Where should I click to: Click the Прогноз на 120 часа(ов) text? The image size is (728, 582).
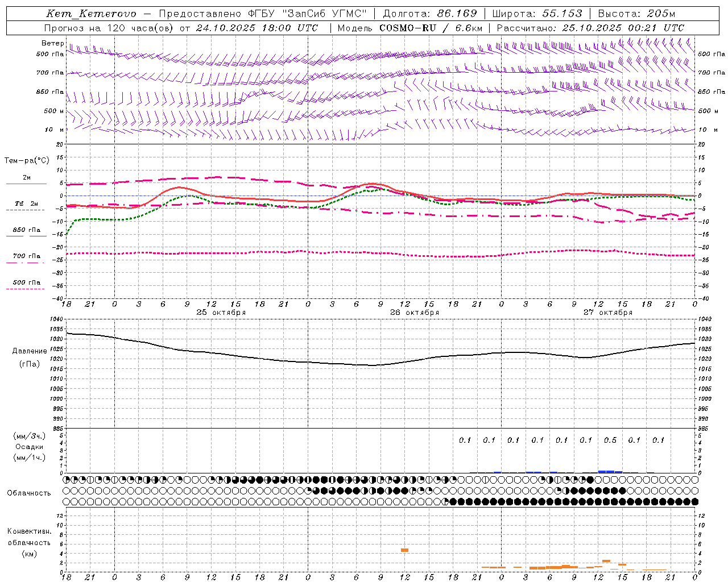pos(109,28)
